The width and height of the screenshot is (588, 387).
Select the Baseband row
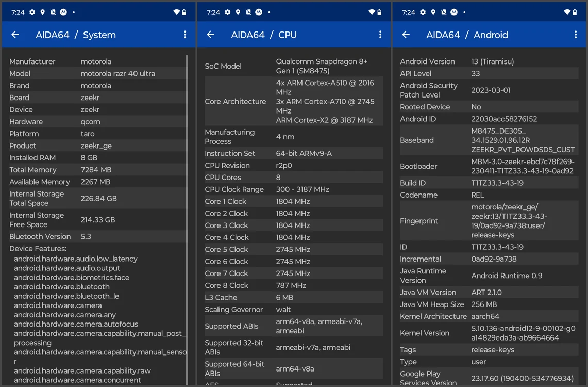point(489,140)
